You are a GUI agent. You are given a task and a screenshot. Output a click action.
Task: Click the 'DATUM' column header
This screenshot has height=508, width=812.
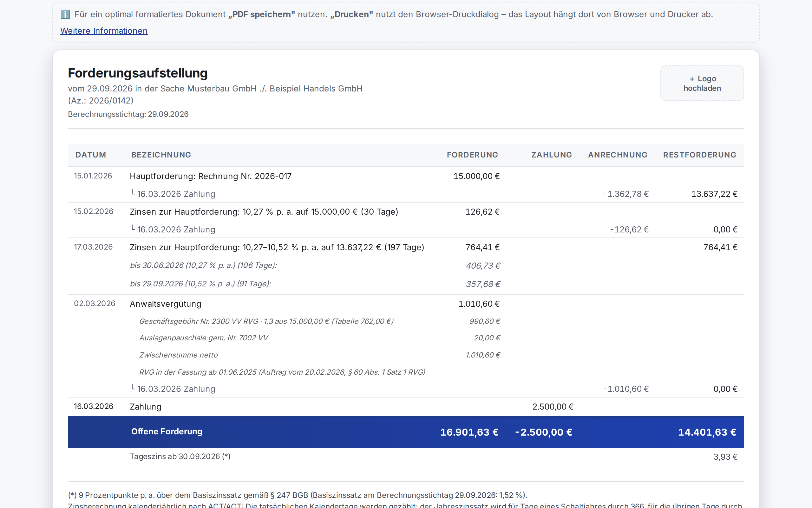pyautogui.click(x=91, y=155)
